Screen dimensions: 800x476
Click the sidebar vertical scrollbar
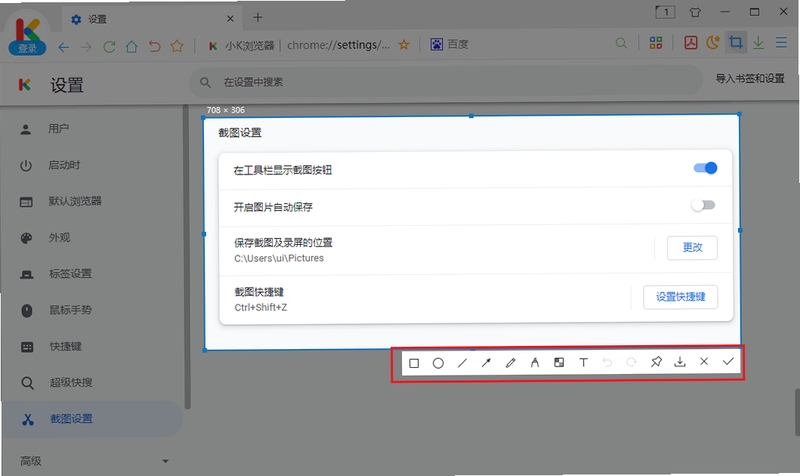coord(188,258)
